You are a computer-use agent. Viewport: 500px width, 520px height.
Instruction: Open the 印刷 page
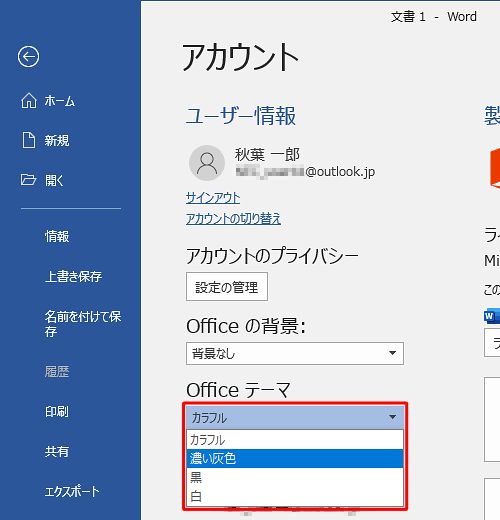click(x=57, y=411)
